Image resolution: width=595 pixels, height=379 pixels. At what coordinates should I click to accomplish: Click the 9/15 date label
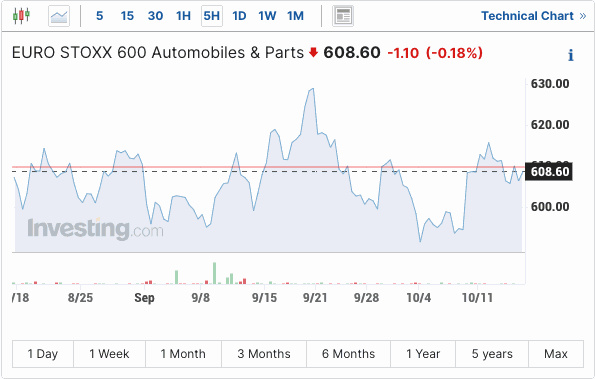[264, 297]
